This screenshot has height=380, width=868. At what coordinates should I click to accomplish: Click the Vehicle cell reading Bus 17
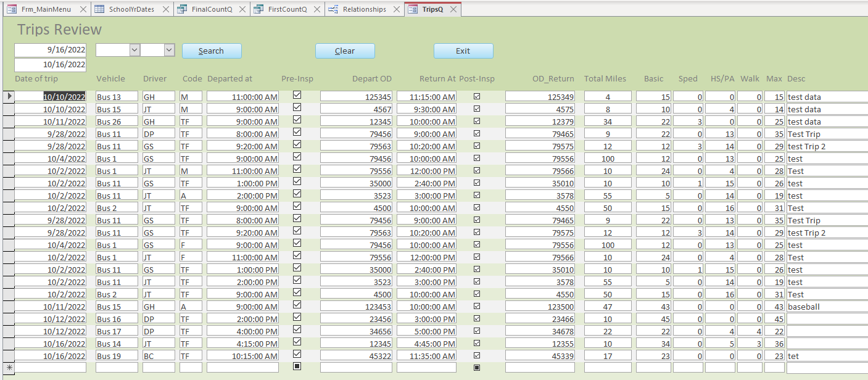click(x=118, y=331)
